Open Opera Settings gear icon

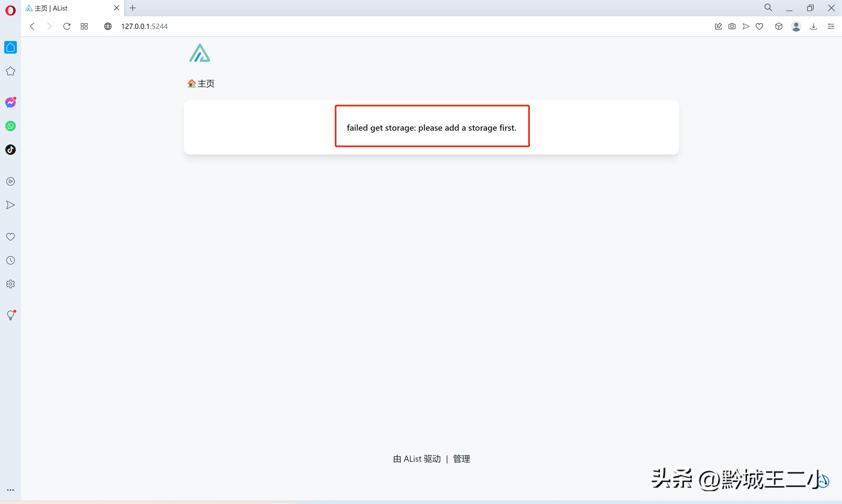(10, 284)
